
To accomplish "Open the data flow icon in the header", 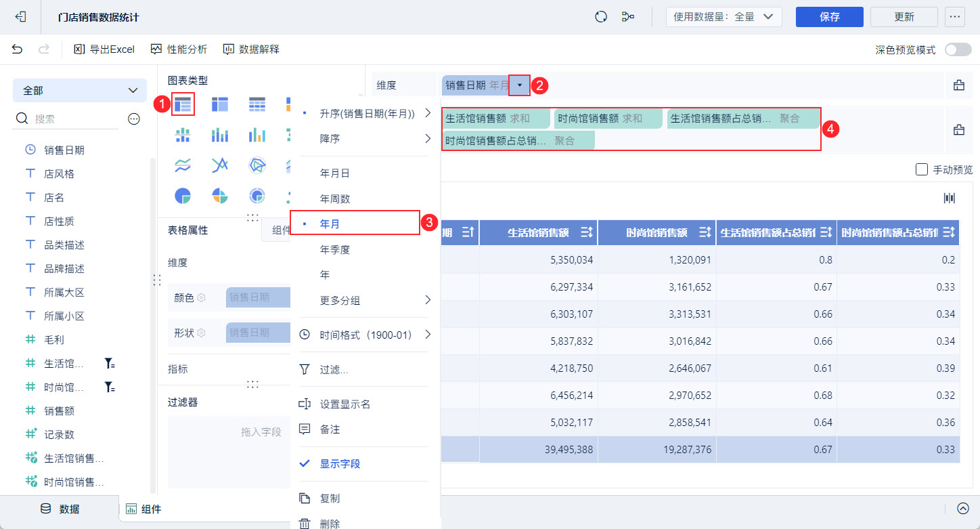I will point(628,17).
